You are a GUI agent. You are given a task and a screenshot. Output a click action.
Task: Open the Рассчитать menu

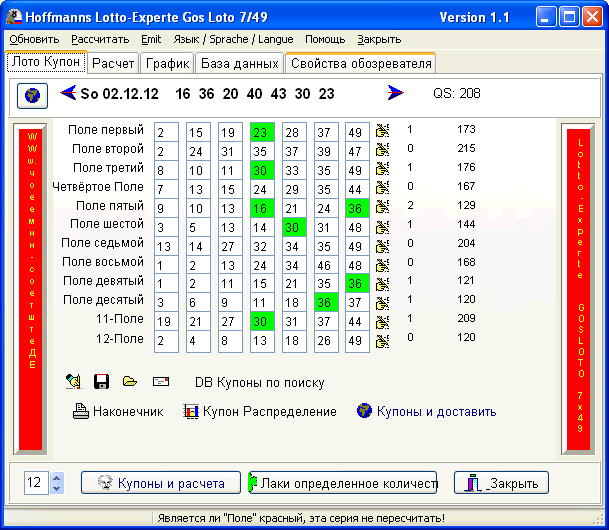[100, 40]
